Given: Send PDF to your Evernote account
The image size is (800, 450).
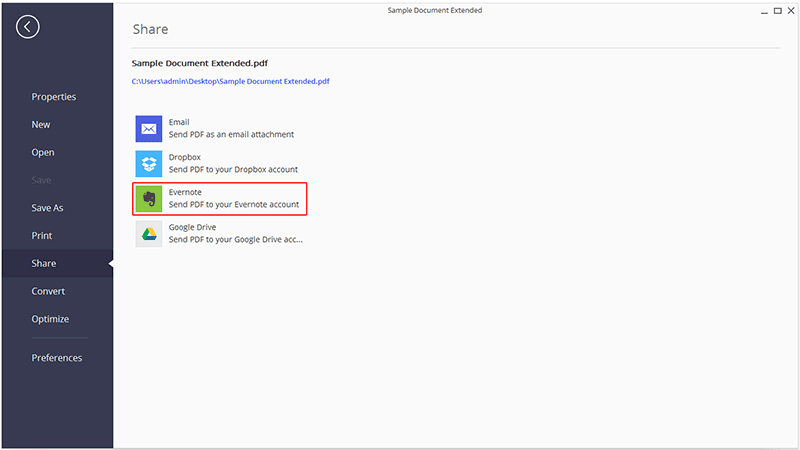Looking at the screenshot, I should tap(220, 198).
